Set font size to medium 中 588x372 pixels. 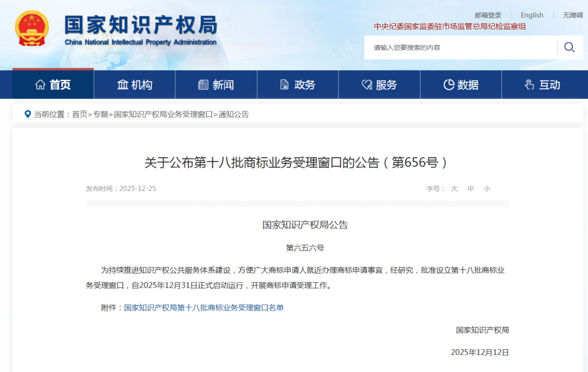click(x=470, y=189)
